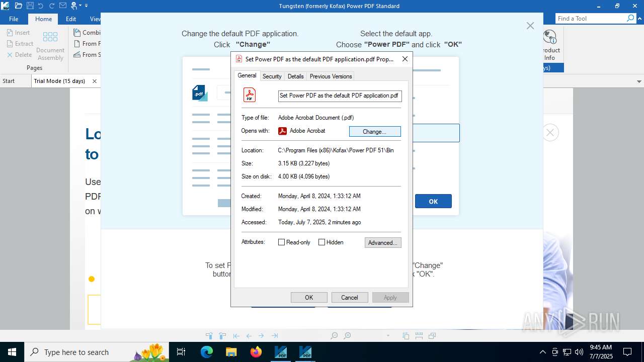Open the File menu
This screenshot has height=362, width=644.
tap(14, 19)
